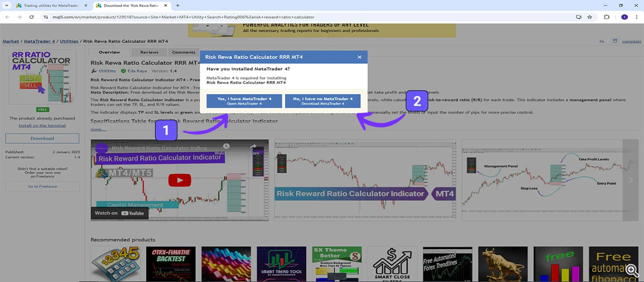Open the browser profile avatar

click(x=624, y=17)
